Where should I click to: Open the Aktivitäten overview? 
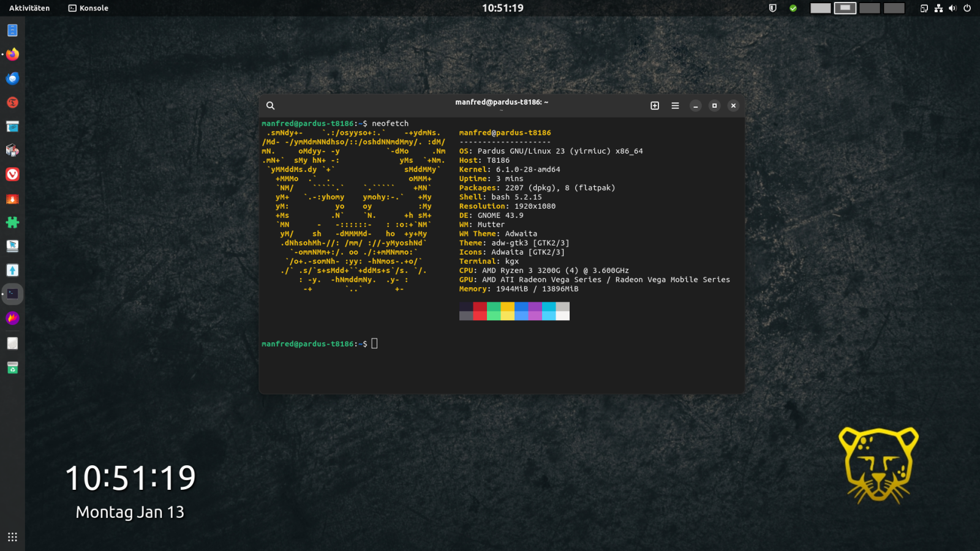(x=29, y=8)
